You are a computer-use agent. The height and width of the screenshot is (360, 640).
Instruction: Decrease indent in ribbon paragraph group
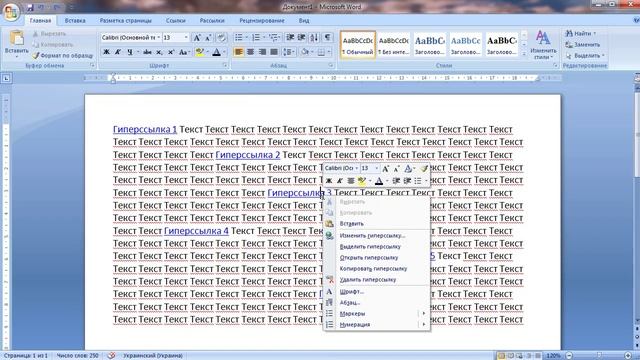point(290,38)
